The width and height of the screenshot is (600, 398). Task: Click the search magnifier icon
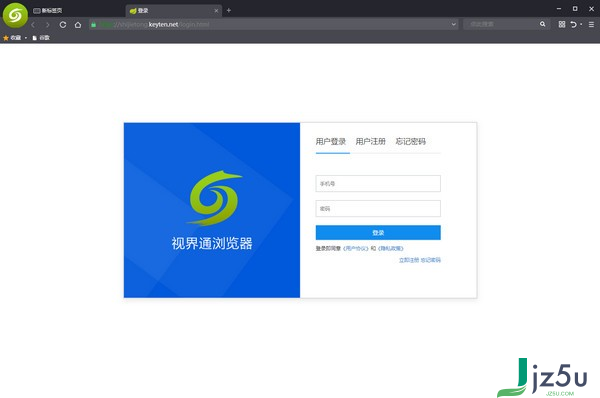[x=542, y=24]
